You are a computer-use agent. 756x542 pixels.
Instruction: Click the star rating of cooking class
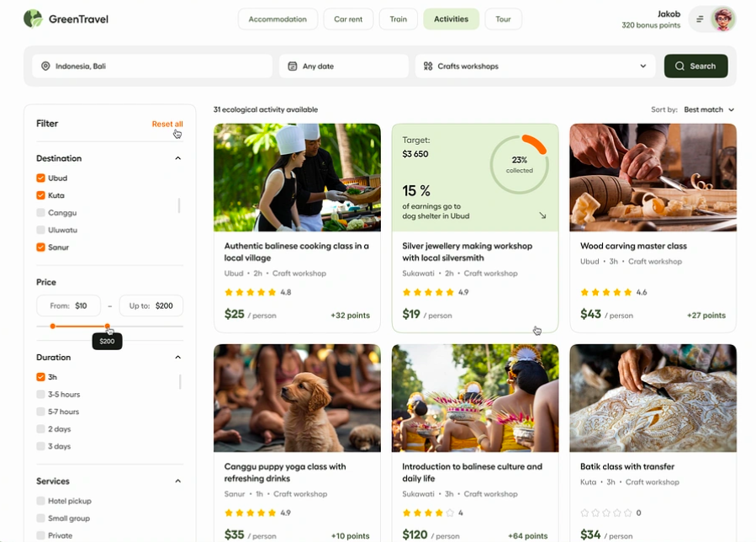(x=251, y=293)
